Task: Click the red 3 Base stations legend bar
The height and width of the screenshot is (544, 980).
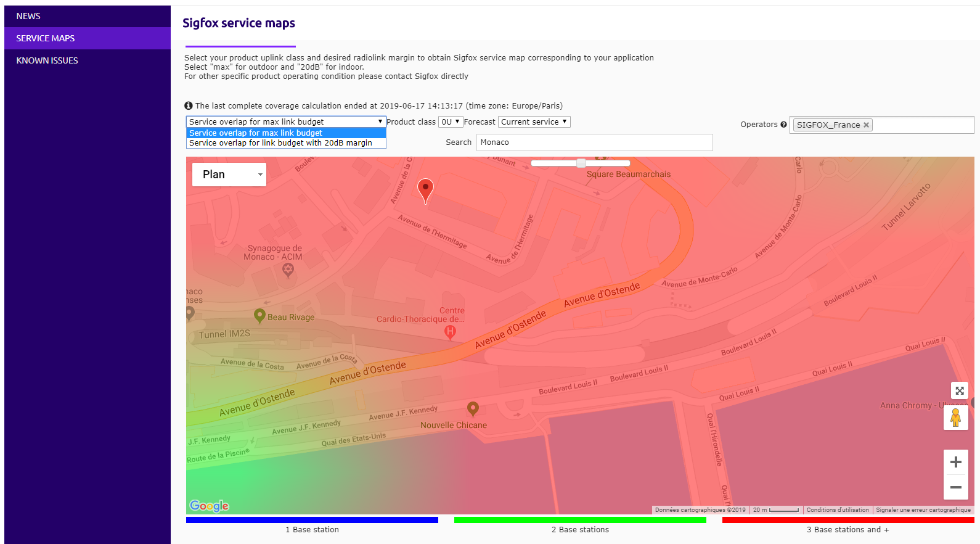Action: click(x=848, y=520)
